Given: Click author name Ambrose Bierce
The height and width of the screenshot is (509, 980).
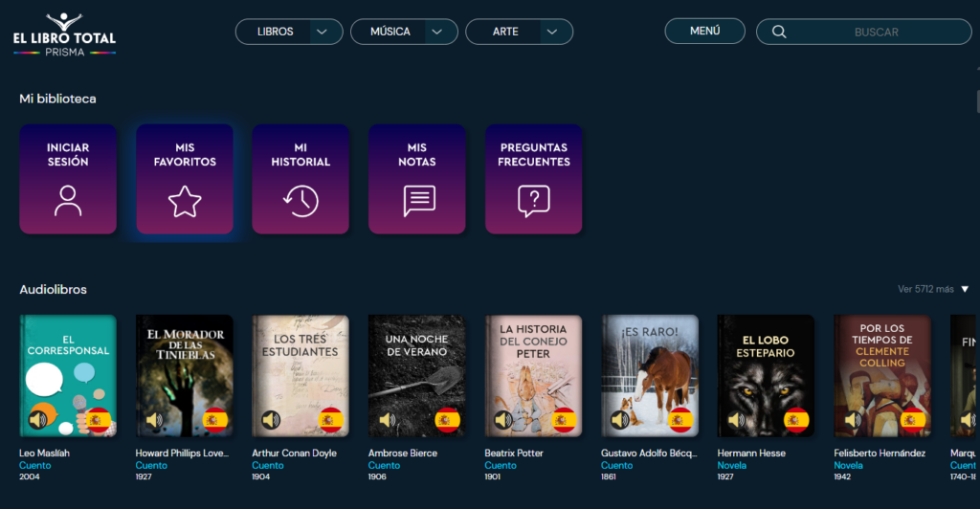Looking at the screenshot, I should click(x=403, y=454).
